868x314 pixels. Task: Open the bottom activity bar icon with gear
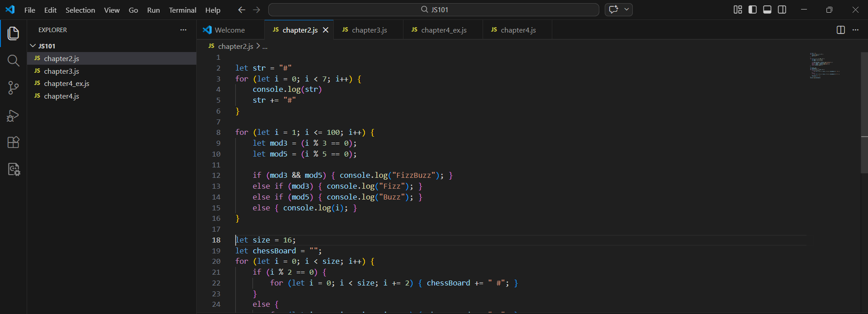[x=13, y=170]
